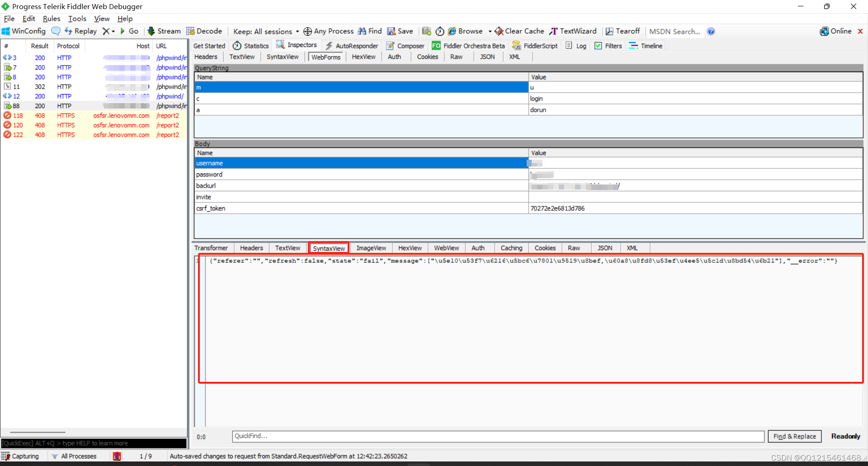Viewport: 868px width, 466px height.
Task: Open the Log tab
Action: [576, 46]
